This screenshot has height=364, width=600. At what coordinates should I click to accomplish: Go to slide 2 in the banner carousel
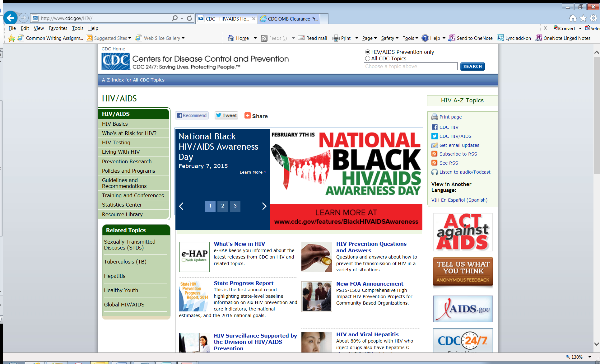pos(223,206)
